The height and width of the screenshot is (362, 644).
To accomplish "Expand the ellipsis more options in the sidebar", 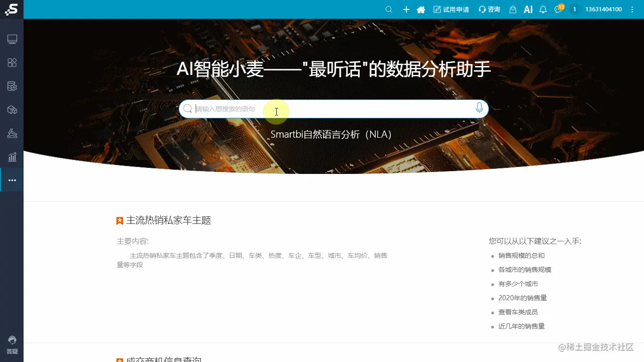I will [12, 180].
